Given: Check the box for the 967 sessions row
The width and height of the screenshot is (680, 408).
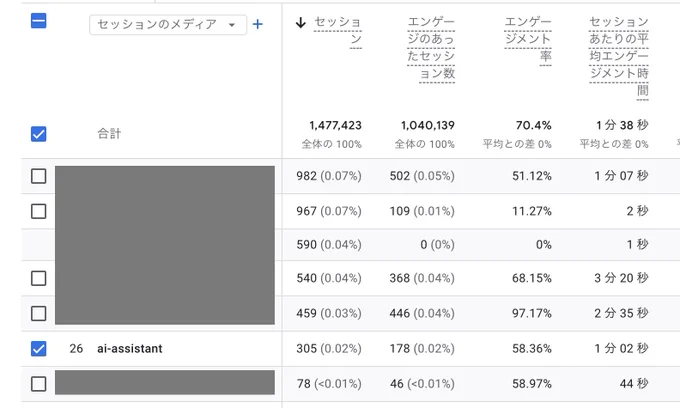Looking at the screenshot, I should point(39,212).
